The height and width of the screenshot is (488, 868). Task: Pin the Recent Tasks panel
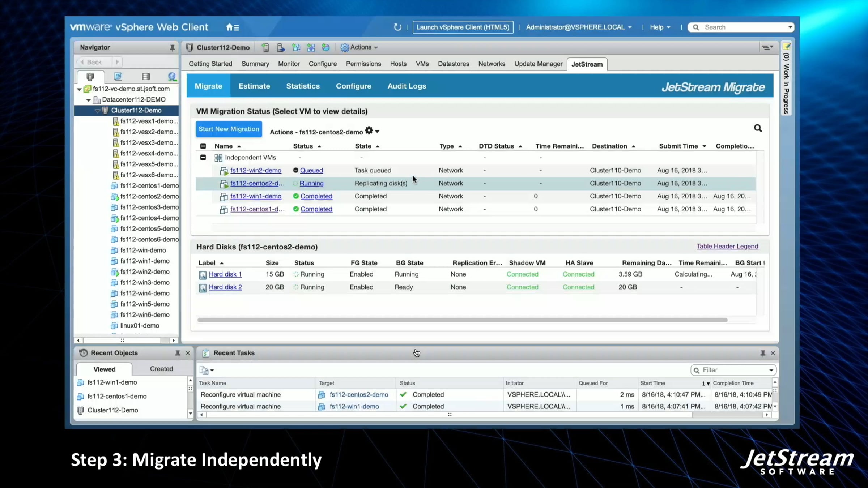click(x=763, y=353)
